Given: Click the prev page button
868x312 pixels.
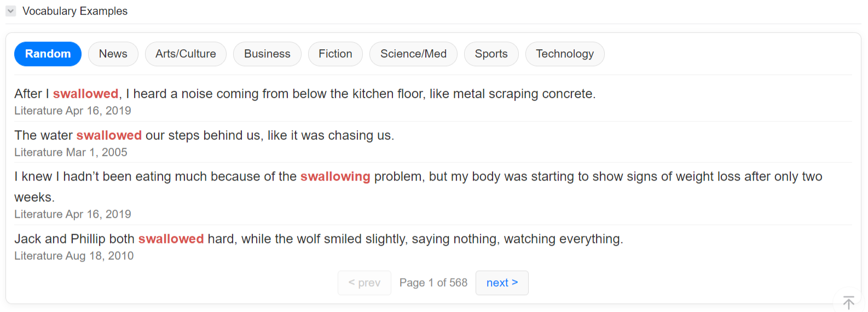Looking at the screenshot, I should pyautogui.click(x=364, y=283).
